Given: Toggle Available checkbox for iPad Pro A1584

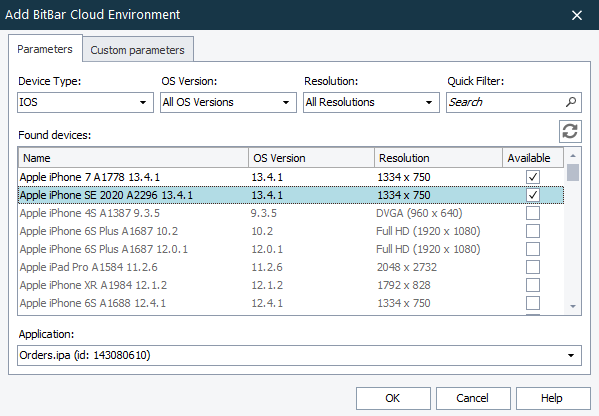Looking at the screenshot, I should (x=533, y=267).
